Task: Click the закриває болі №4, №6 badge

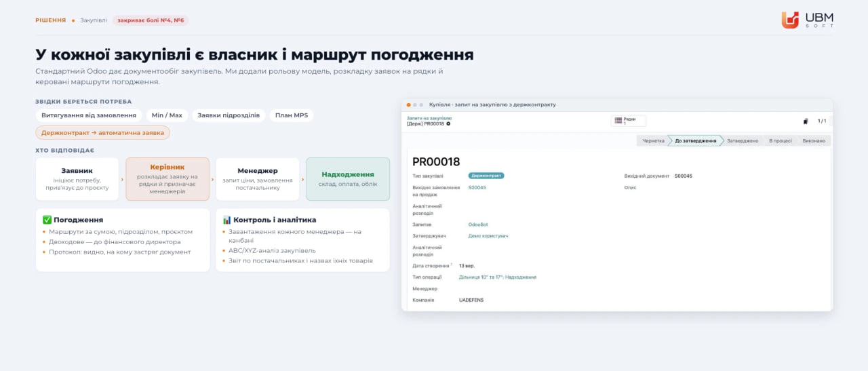Action: (151, 20)
